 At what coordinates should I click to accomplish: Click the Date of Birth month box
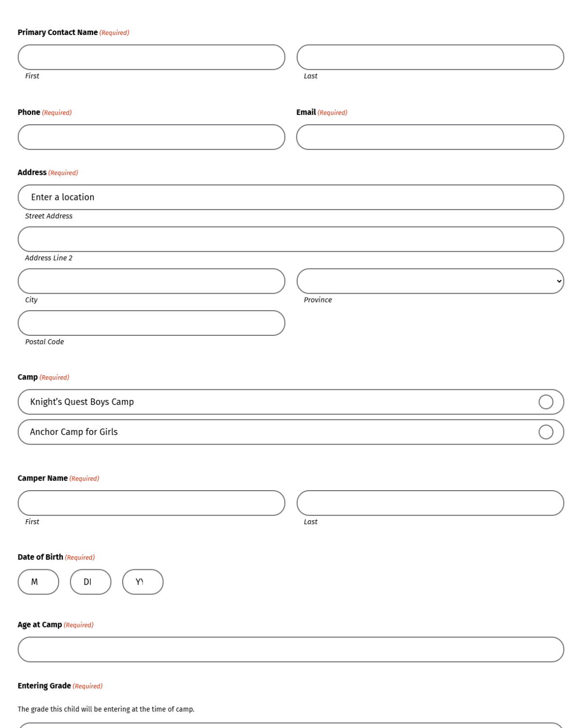(38, 582)
